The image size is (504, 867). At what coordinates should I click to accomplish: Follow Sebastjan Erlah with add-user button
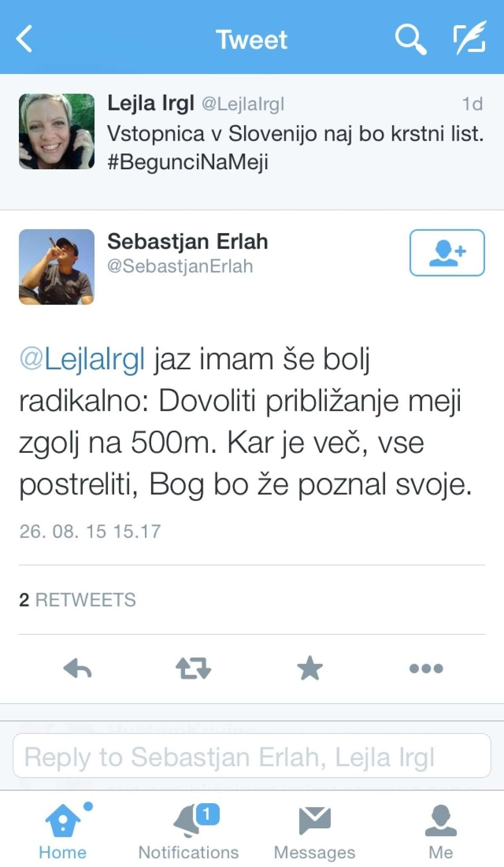447,252
